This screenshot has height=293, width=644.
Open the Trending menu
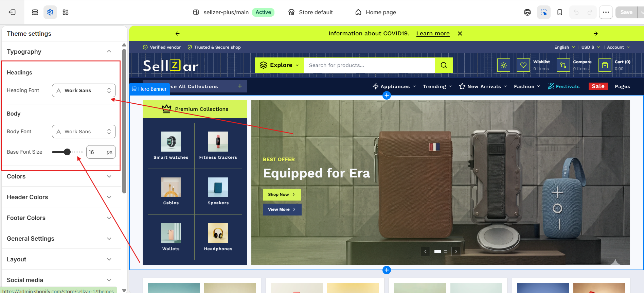(x=437, y=86)
